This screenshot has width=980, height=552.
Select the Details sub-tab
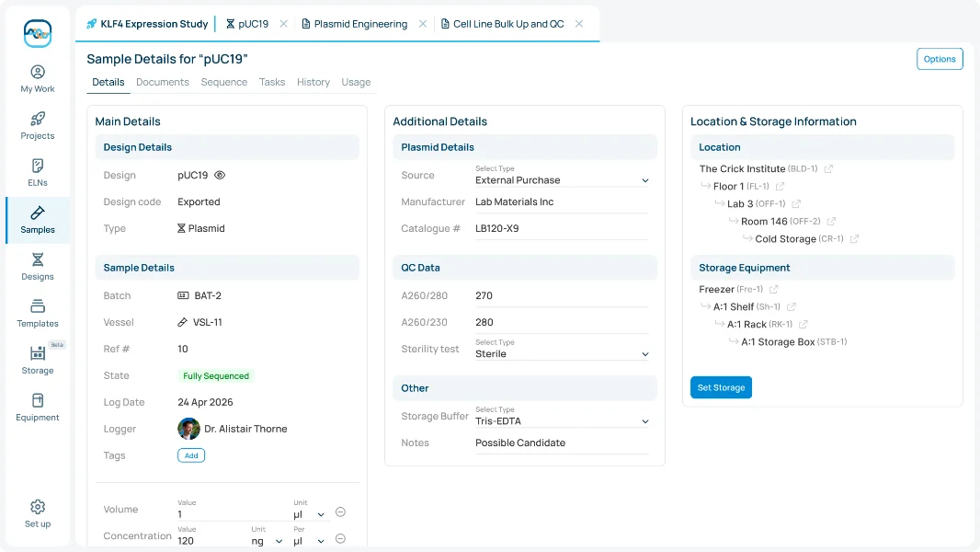108,82
